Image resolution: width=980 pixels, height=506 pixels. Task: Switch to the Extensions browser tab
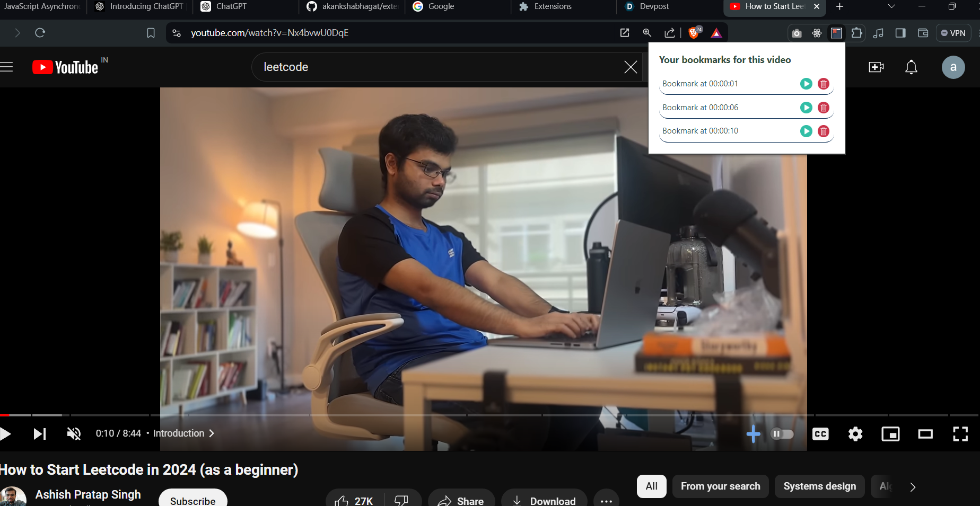[x=564, y=6]
